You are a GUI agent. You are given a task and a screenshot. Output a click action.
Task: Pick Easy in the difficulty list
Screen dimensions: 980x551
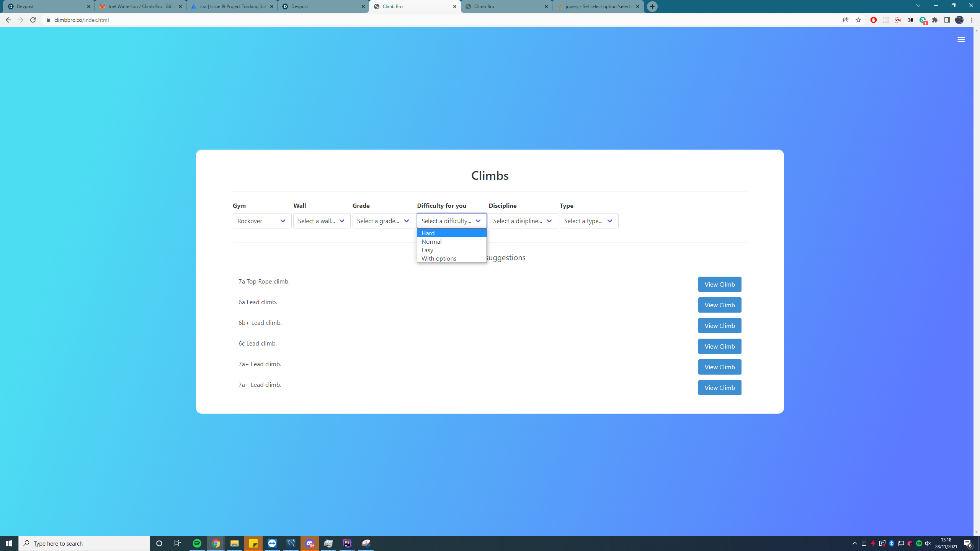coord(427,250)
